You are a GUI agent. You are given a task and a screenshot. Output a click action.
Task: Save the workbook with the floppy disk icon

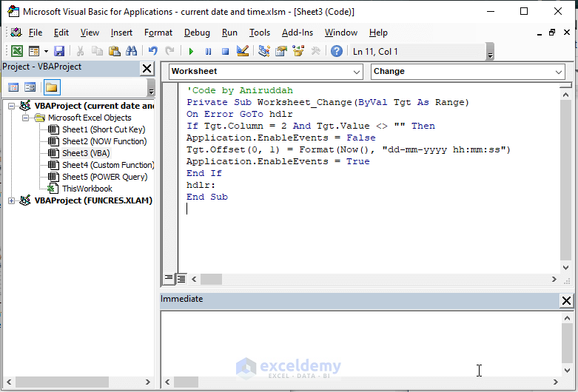59,51
